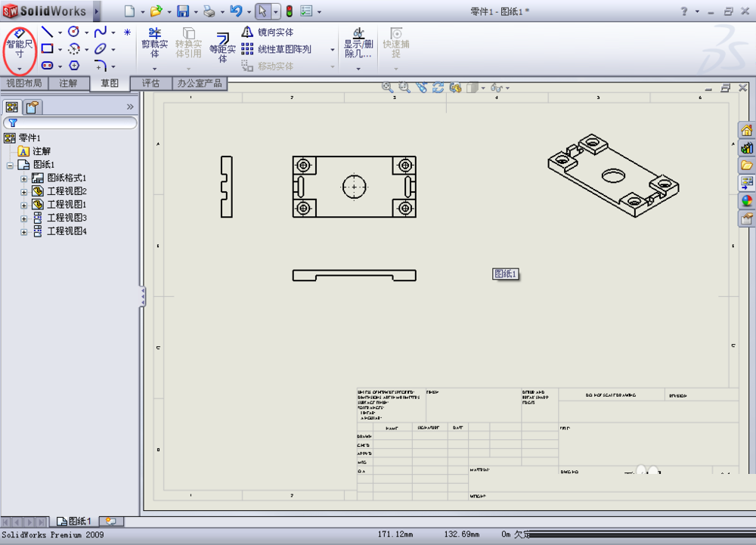
Task: Open PropertyManager tab icon
Action: (x=33, y=107)
